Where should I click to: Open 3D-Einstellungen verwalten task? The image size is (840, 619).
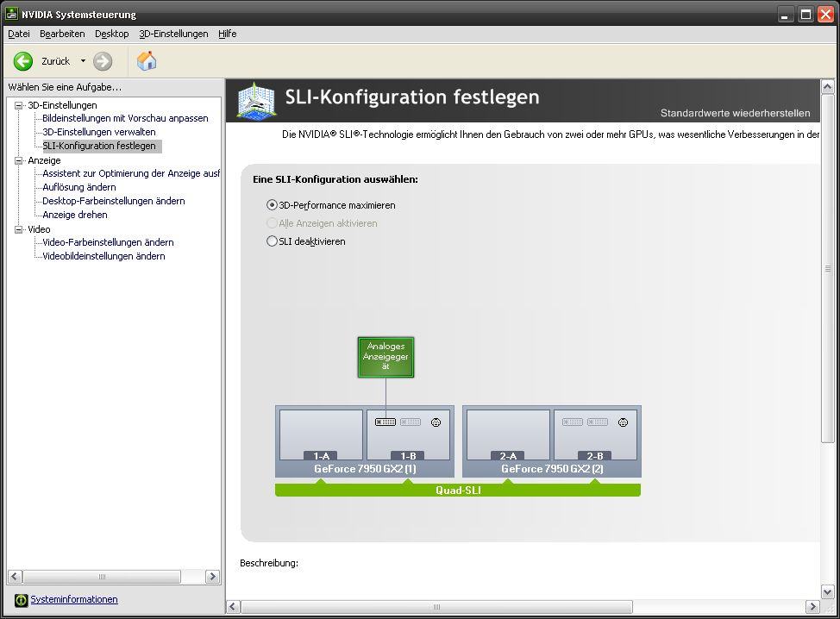pyautogui.click(x=99, y=132)
